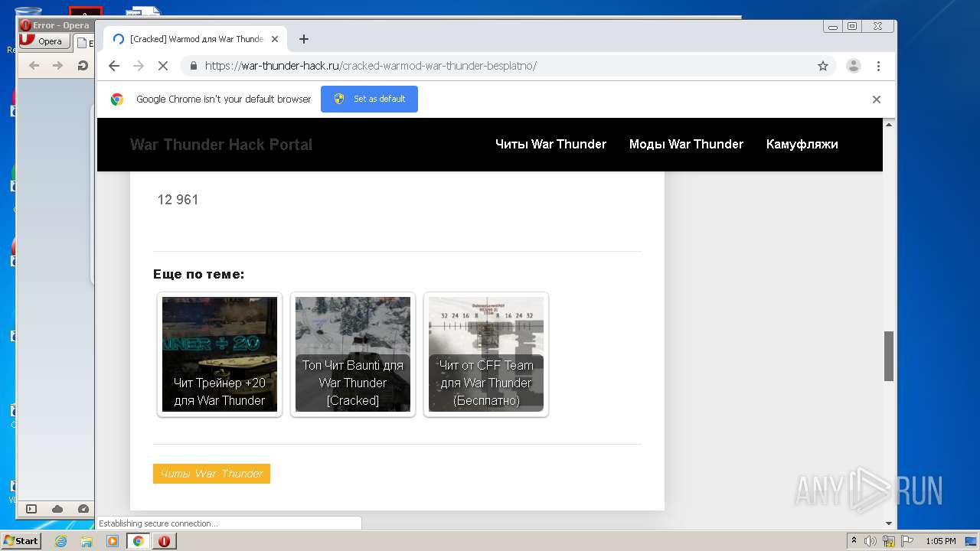980x551 pixels.
Task: Show hidden system tray icons
Action: [x=854, y=541]
